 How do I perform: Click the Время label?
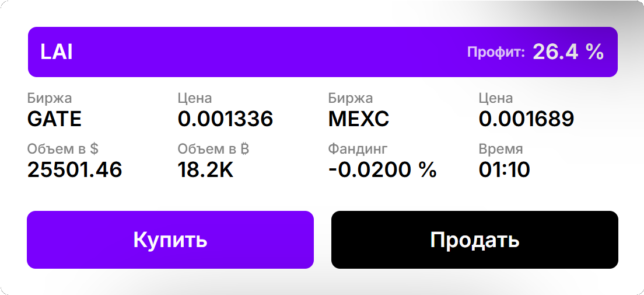point(501,148)
